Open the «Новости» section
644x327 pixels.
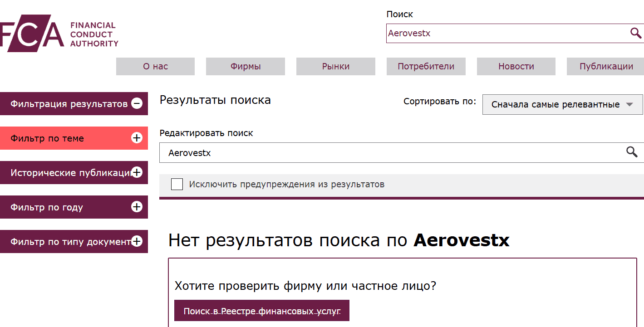[x=516, y=66]
